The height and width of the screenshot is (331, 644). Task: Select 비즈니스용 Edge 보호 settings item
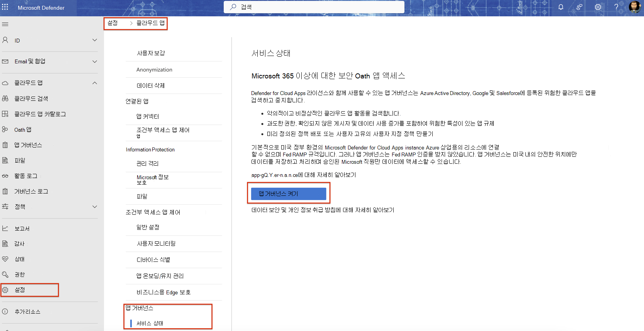click(163, 292)
